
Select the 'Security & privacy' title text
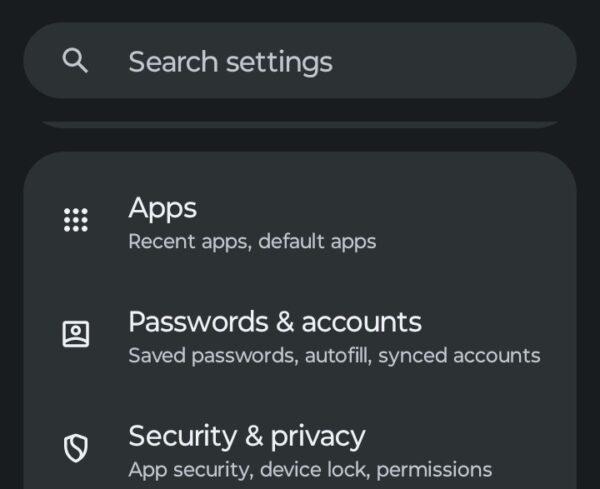pos(247,436)
